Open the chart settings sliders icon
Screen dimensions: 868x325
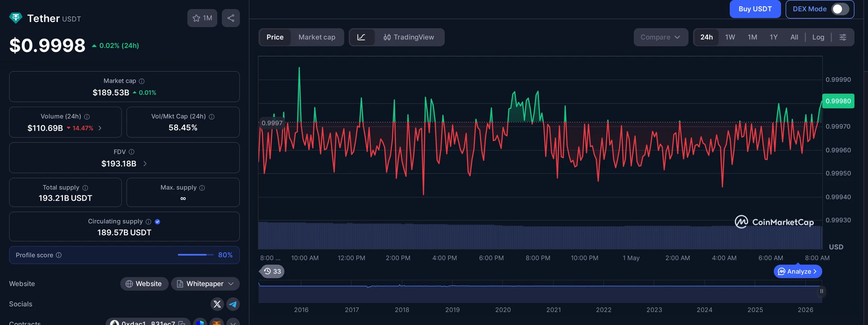843,37
